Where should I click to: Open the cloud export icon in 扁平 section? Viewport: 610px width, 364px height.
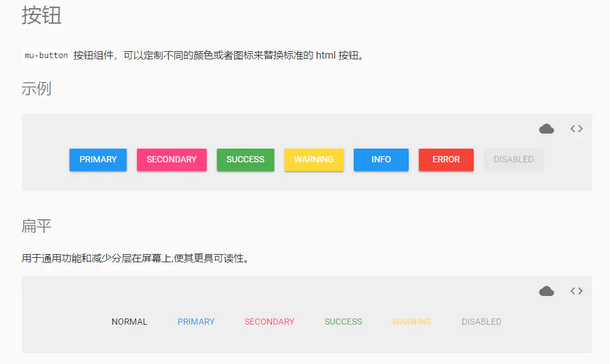[x=546, y=290]
